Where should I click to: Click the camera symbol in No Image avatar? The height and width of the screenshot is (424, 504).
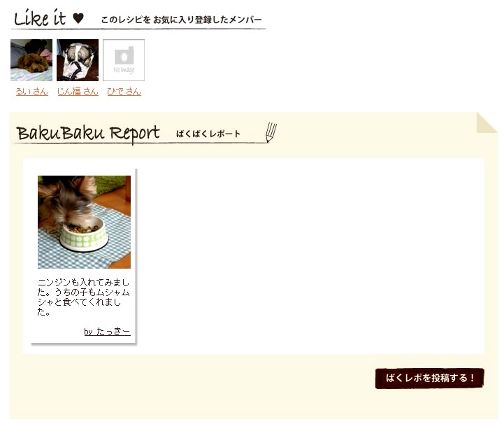[124, 55]
